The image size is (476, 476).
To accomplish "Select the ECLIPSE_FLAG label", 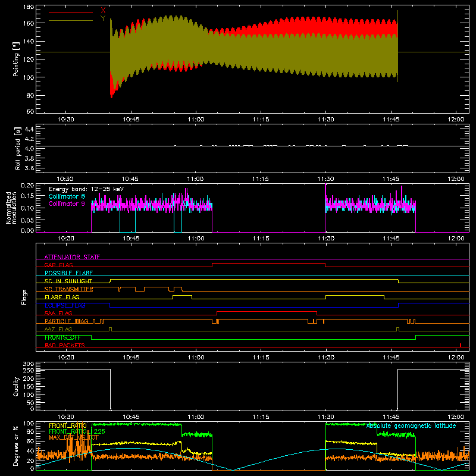I will click(x=65, y=305).
